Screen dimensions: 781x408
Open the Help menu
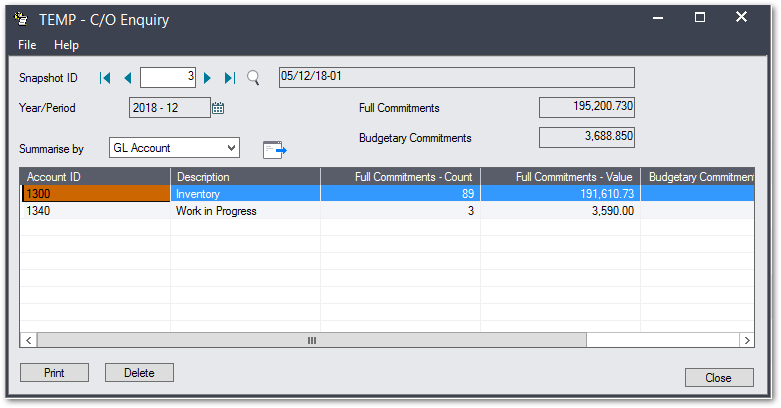[66, 45]
